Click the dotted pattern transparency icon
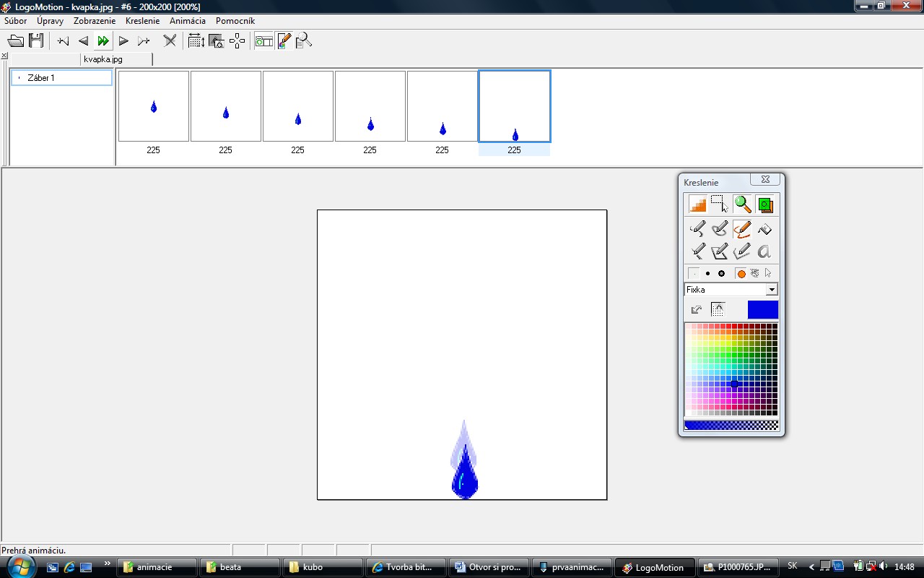Viewport: 924px width, 578px height. (718, 310)
